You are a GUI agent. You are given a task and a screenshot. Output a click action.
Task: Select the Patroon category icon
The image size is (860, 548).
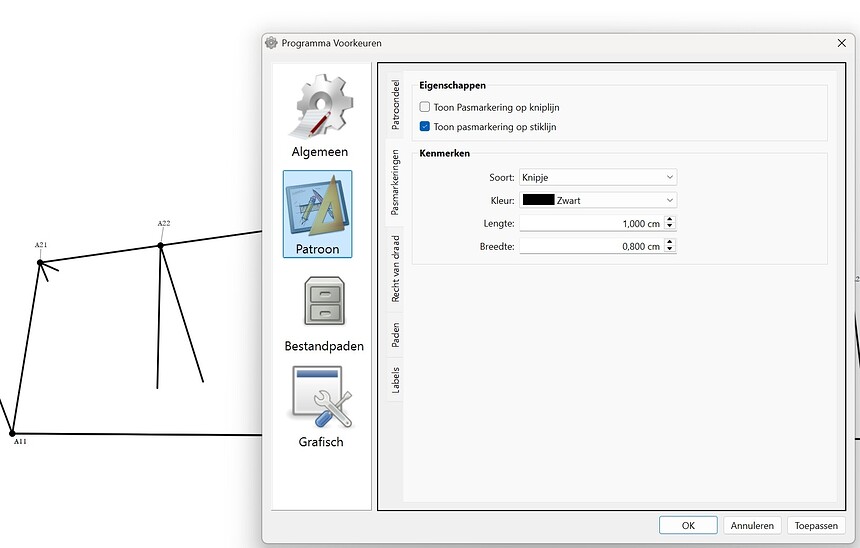[317, 213]
